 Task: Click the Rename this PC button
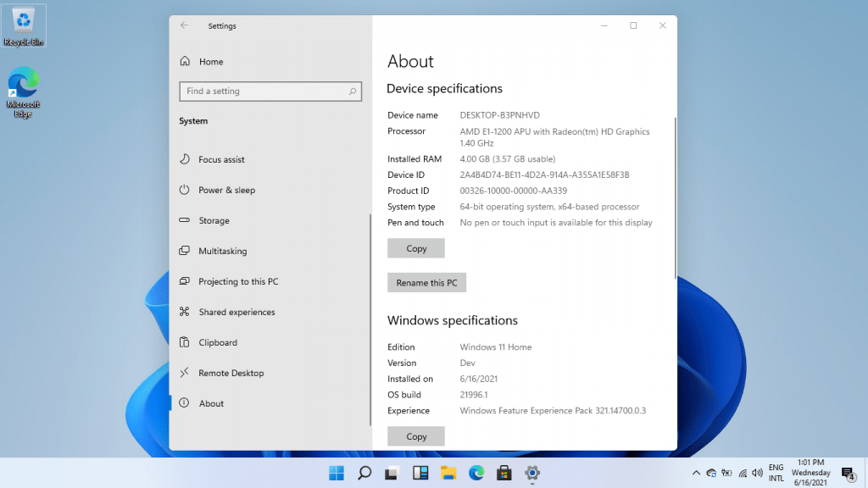(426, 283)
